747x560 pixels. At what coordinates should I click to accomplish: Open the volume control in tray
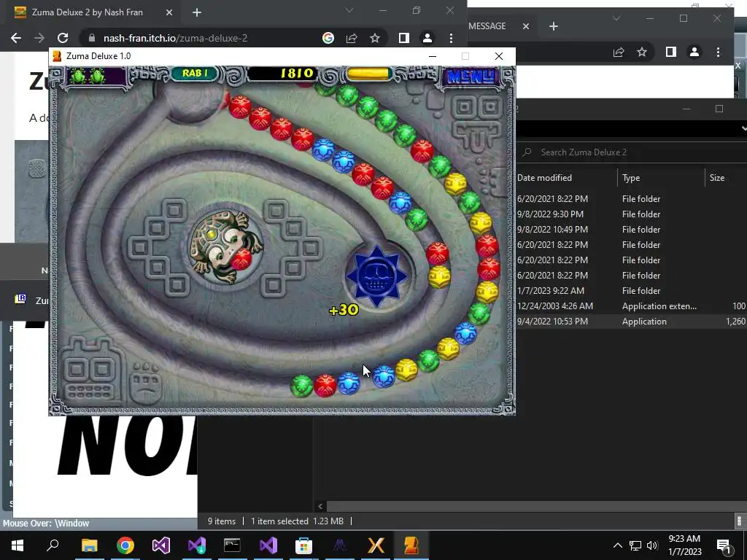652,545
